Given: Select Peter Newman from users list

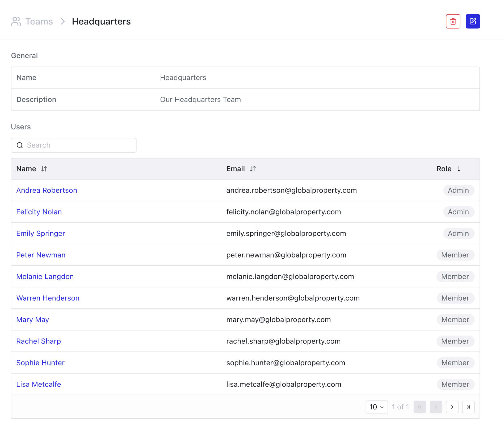Looking at the screenshot, I should tap(41, 255).
